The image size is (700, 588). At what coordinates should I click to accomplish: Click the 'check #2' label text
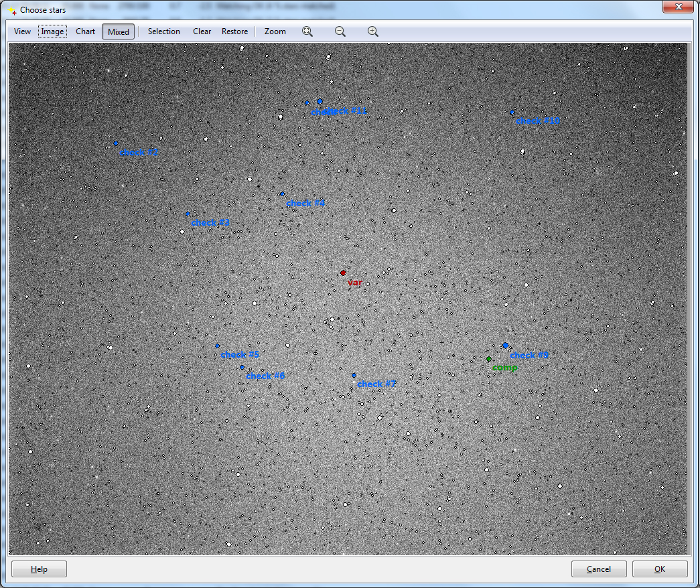point(139,152)
